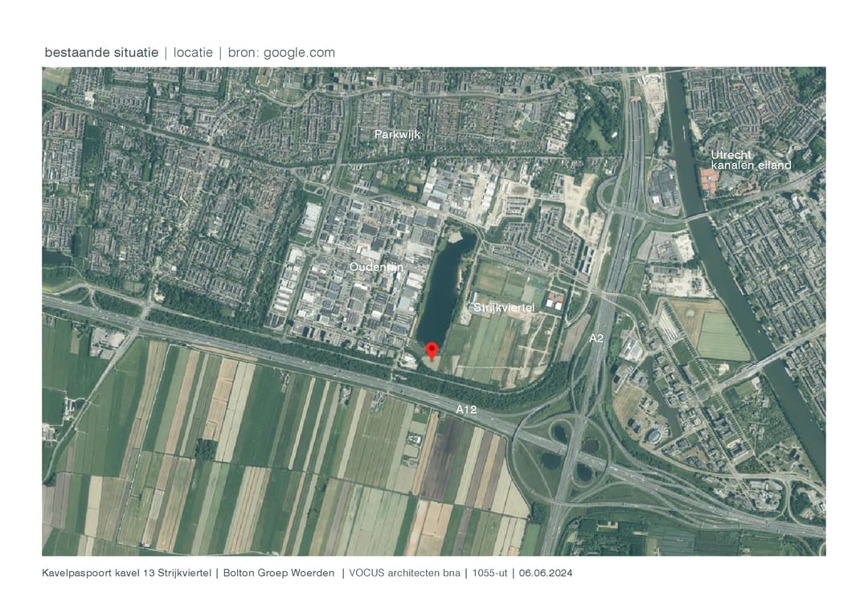Select the Parkwijk map label
This screenshot has width=868, height=613.
click(x=398, y=134)
